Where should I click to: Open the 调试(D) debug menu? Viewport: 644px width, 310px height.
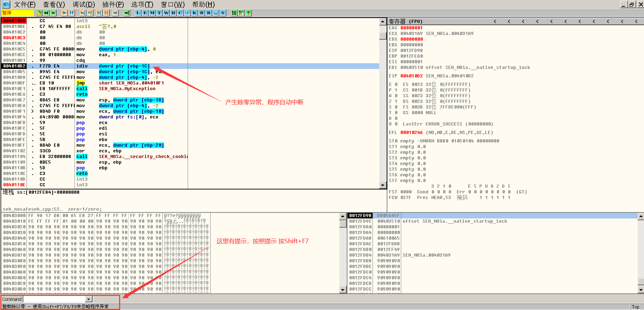[x=84, y=5]
